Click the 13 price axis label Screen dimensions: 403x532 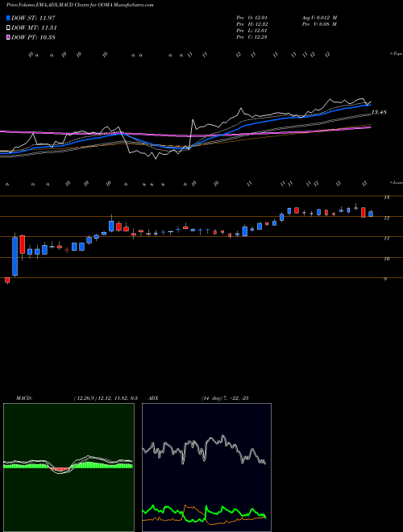(x=386, y=197)
